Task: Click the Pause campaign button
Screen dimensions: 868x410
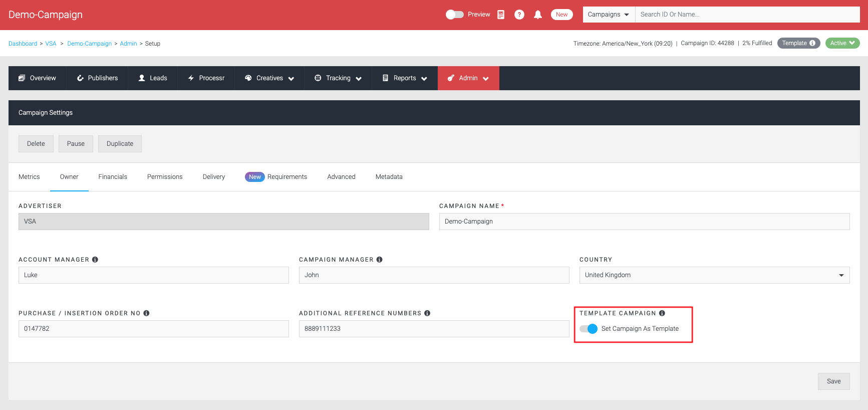Action: [x=76, y=144]
